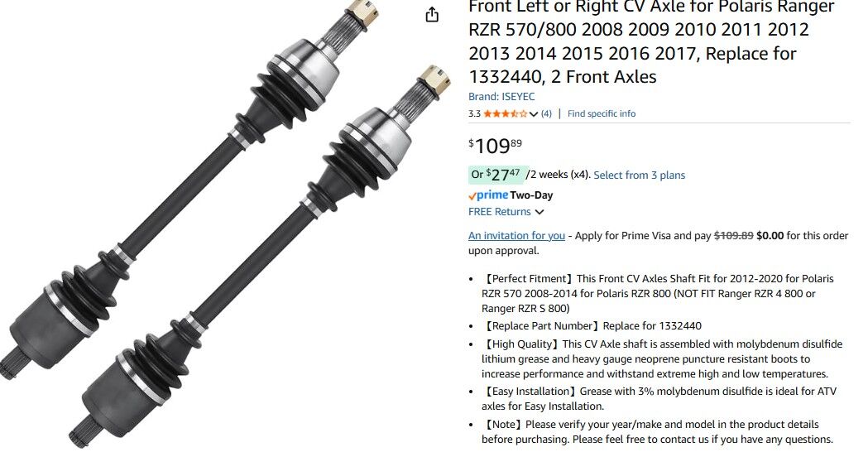Click the 3.3 rating number
This screenshot has height=452, width=868.
pyautogui.click(x=474, y=114)
